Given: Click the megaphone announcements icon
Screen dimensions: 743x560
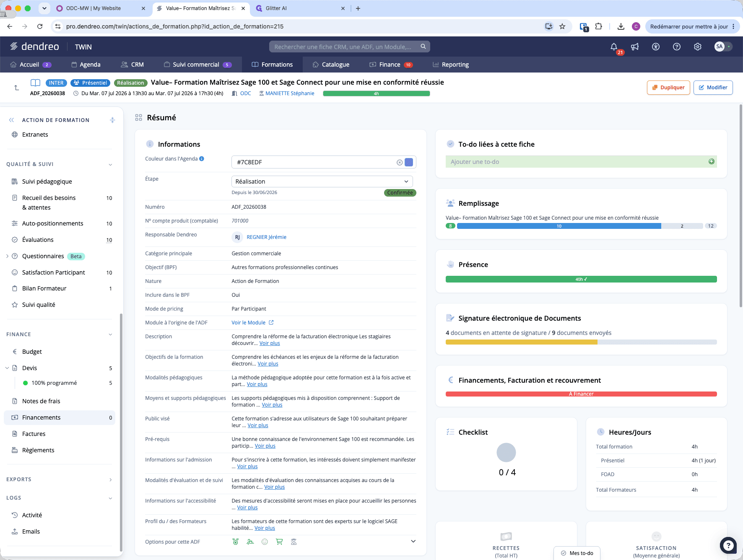Looking at the screenshot, I should pyautogui.click(x=635, y=47).
